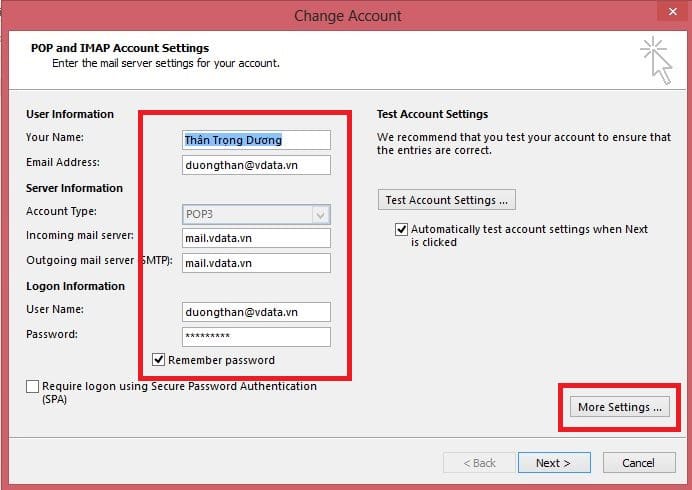Click the Password field
This screenshot has width=692, height=490.
[x=256, y=337]
